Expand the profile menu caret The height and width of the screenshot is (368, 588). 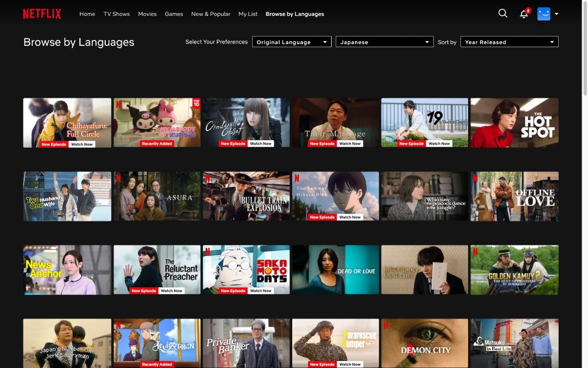556,14
